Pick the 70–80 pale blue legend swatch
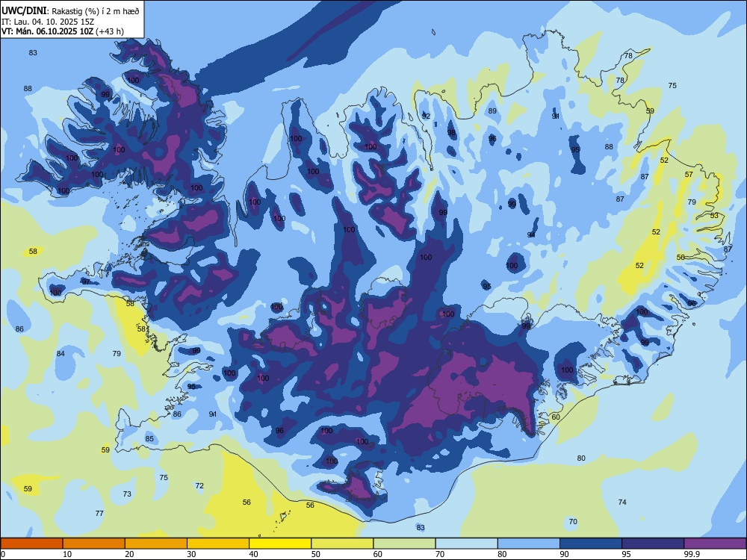Image resolution: width=747 pixels, height=560 pixels. tap(467, 544)
